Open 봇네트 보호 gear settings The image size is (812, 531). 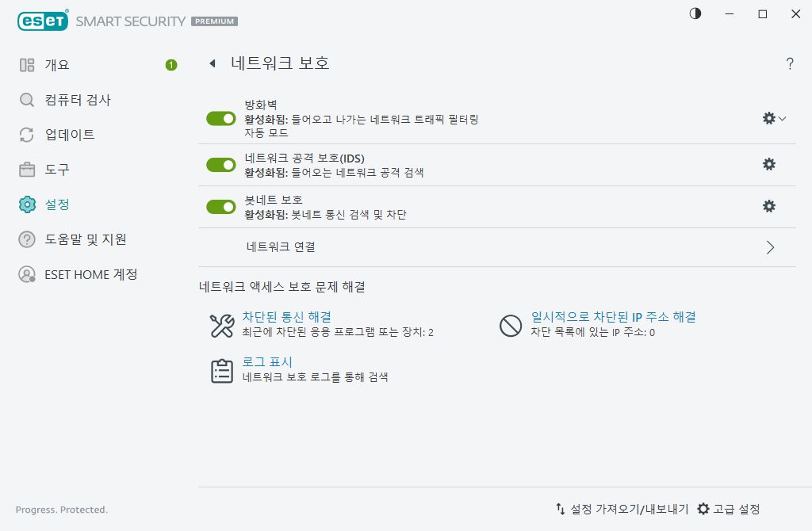769,206
